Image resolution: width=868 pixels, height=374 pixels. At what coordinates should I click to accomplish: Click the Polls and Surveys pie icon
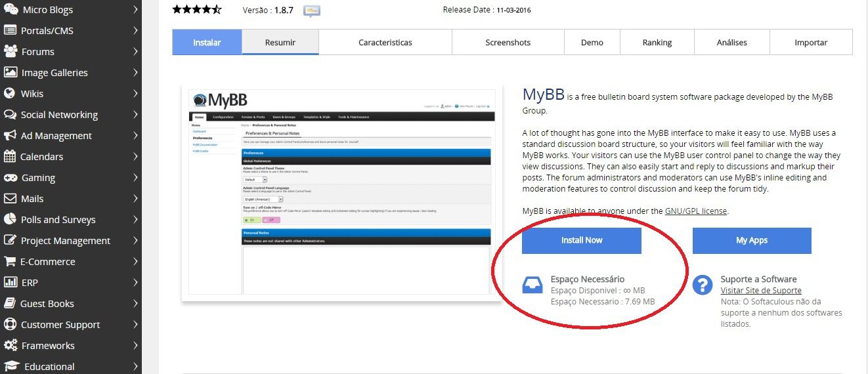10,219
